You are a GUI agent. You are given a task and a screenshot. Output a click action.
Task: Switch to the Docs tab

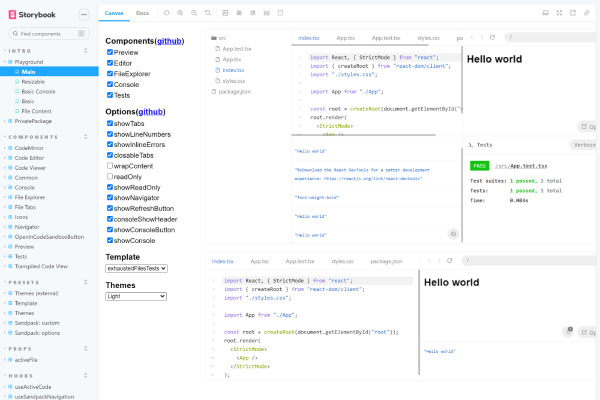[142, 13]
